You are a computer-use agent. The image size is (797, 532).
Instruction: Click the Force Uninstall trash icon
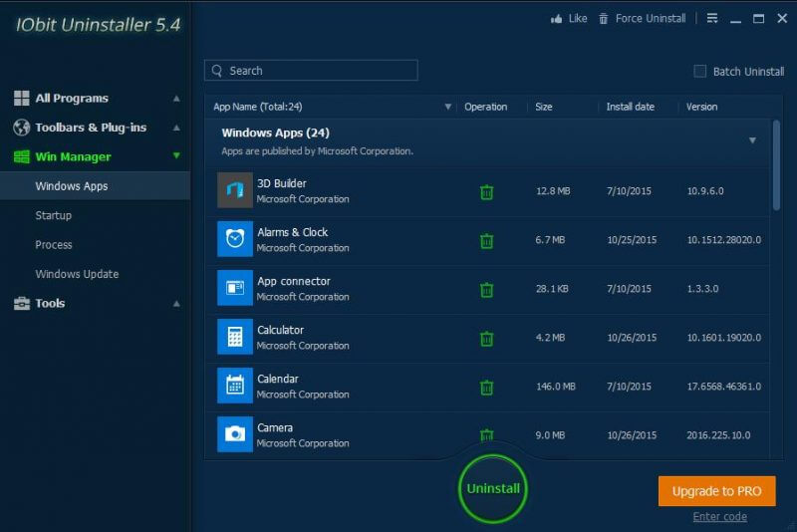[x=604, y=19]
